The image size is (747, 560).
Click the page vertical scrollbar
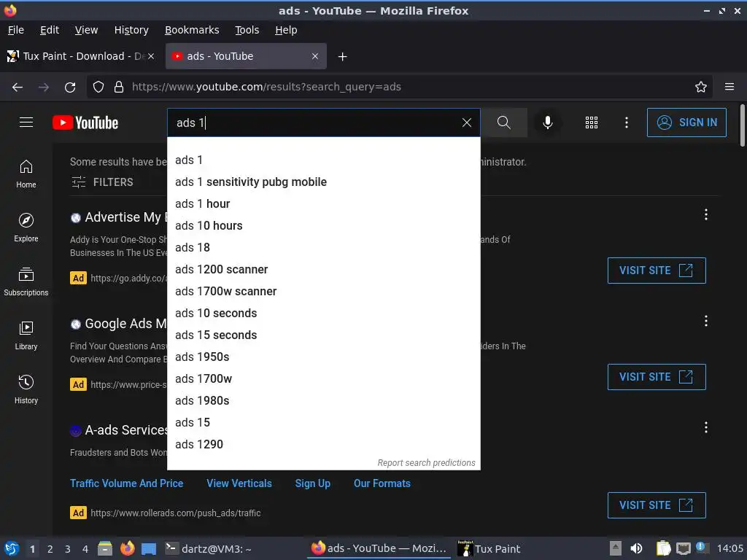(x=742, y=125)
